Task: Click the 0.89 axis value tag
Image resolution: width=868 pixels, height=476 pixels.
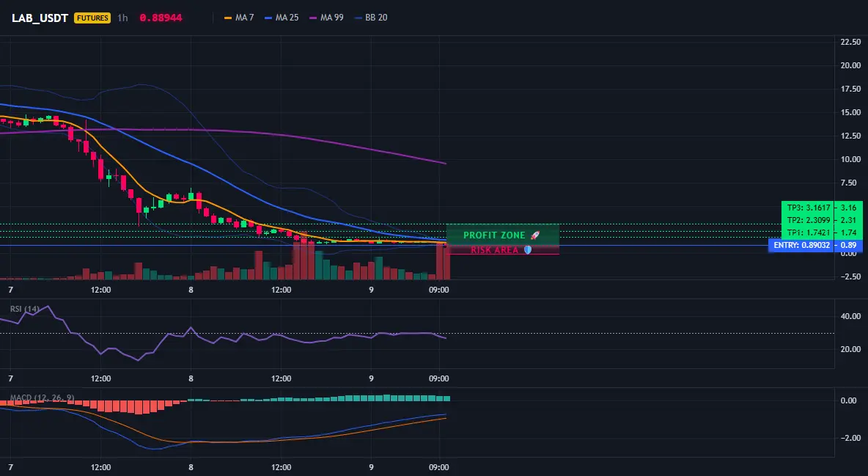Action: pyautogui.click(x=849, y=245)
